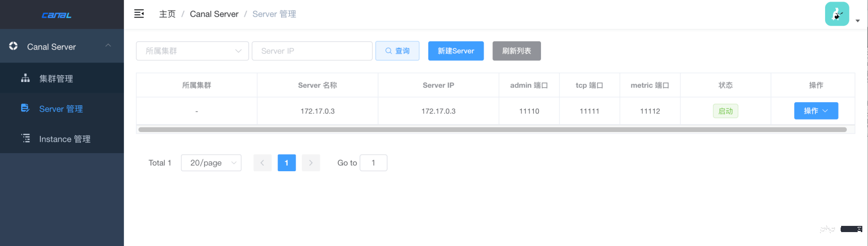Open the row 操作 dropdown button
This screenshot has height=246, width=868.
[x=816, y=111]
